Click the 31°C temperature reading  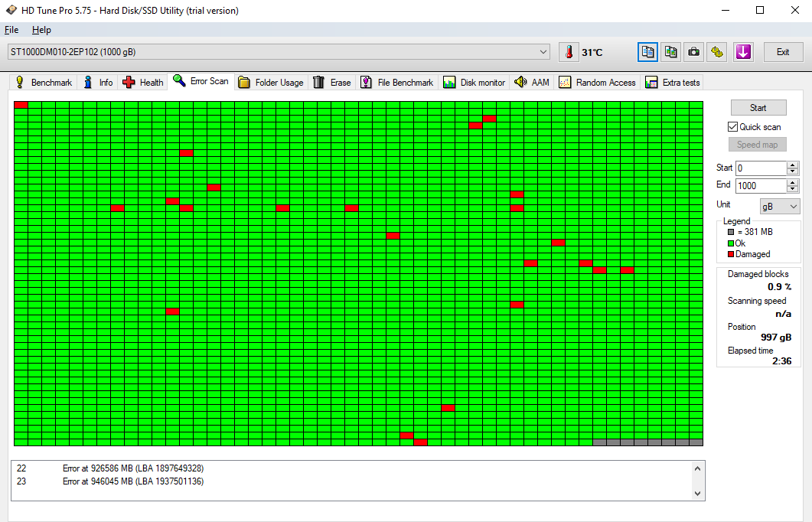coord(592,52)
